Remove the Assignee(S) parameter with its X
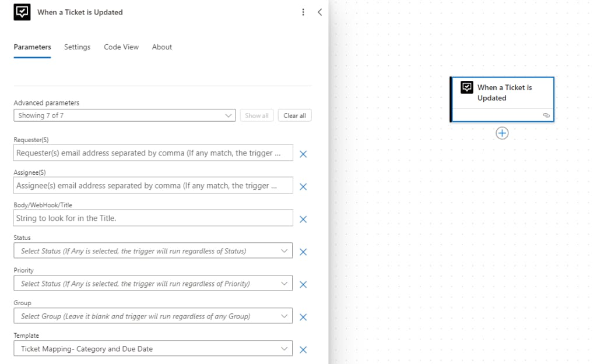Image resolution: width=597 pixels, height=364 pixels. (x=303, y=186)
